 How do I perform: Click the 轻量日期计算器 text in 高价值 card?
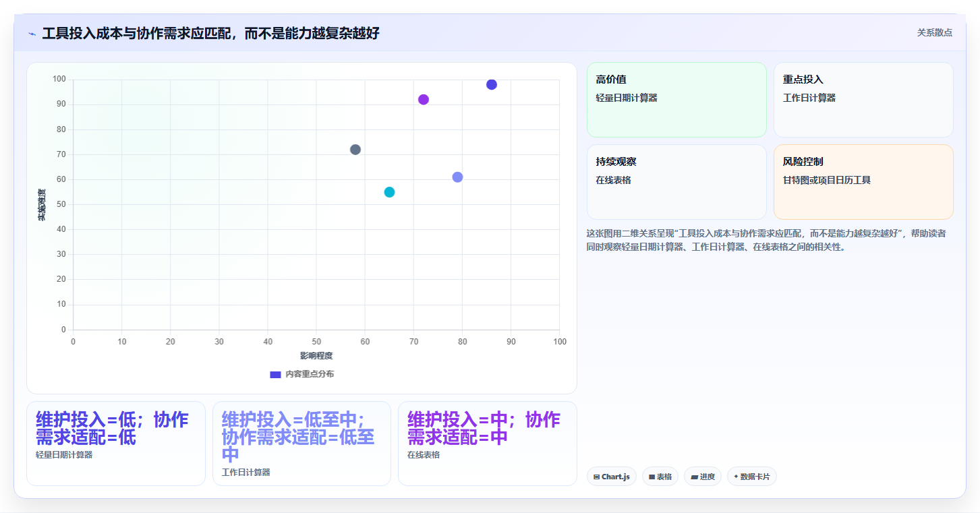click(x=627, y=98)
